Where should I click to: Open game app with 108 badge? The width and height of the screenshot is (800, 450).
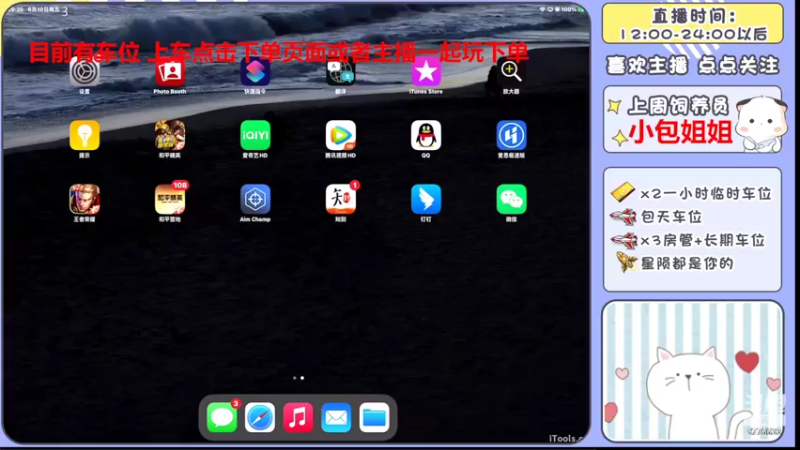(170, 199)
